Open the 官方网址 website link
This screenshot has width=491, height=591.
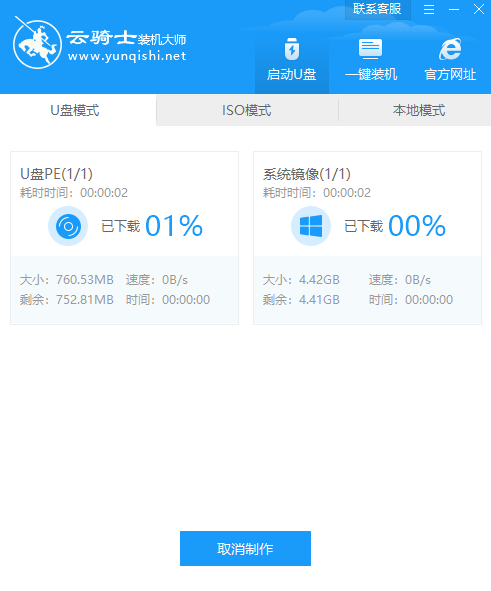[x=450, y=60]
